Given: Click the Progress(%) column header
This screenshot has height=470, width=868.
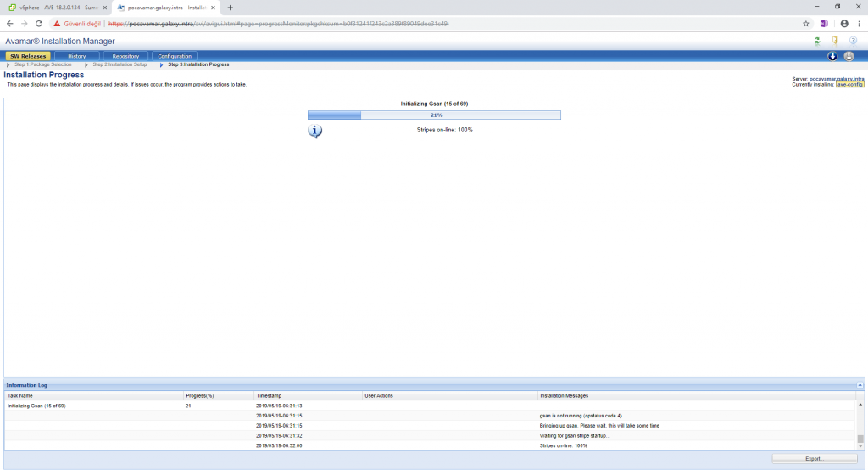Looking at the screenshot, I should click(x=219, y=395).
